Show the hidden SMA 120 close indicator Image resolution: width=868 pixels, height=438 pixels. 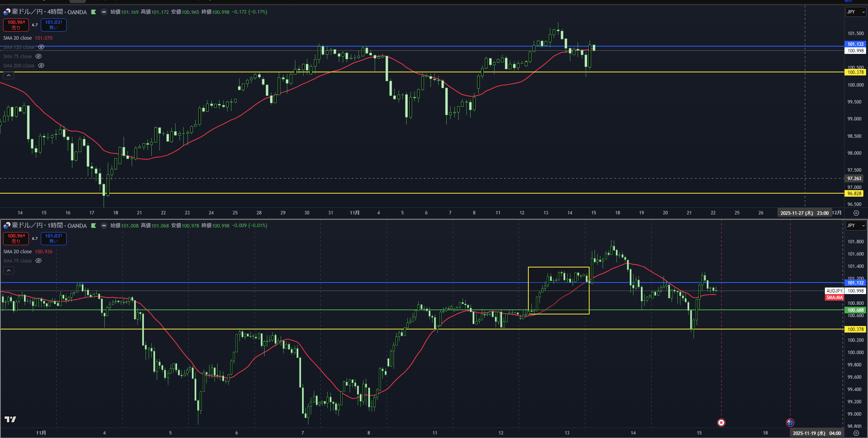pyautogui.click(x=41, y=47)
